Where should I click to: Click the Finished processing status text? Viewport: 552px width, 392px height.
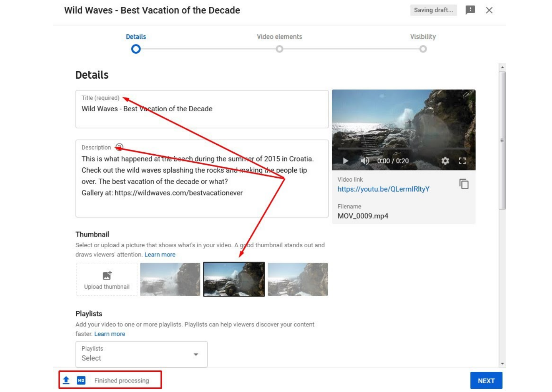[x=122, y=381]
